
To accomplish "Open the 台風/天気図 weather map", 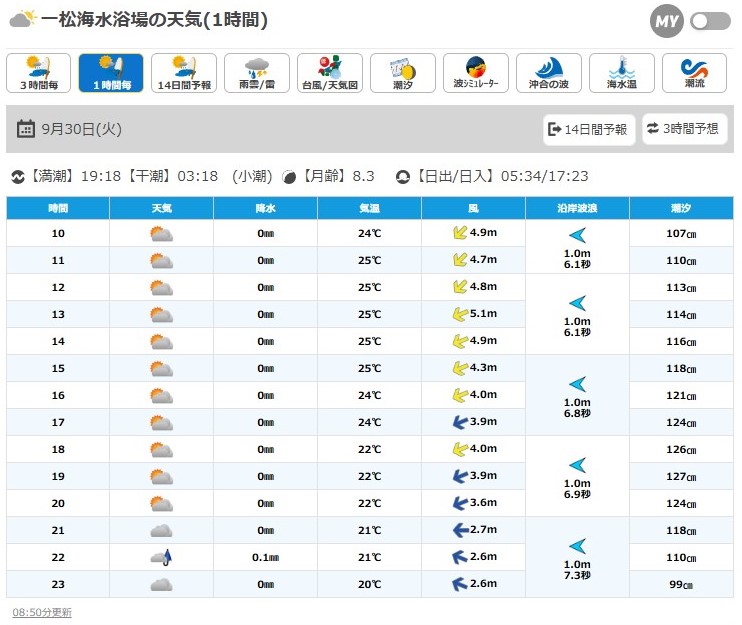I will coord(330,73).
